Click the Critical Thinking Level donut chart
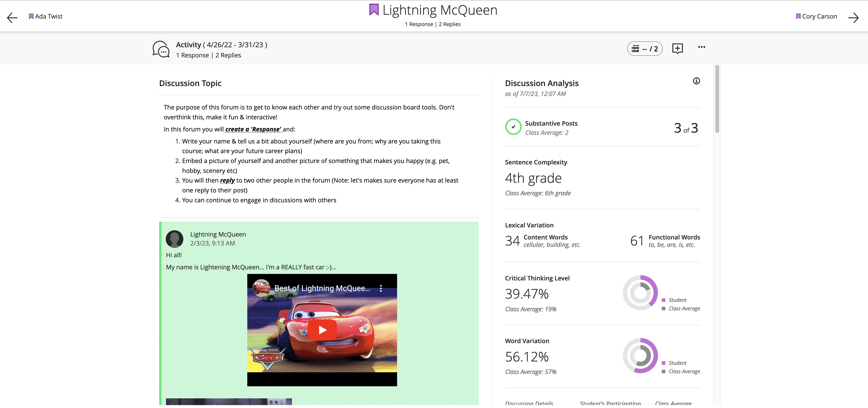The width and height of the screenshot is (868, 408). [x=640, y=293]
